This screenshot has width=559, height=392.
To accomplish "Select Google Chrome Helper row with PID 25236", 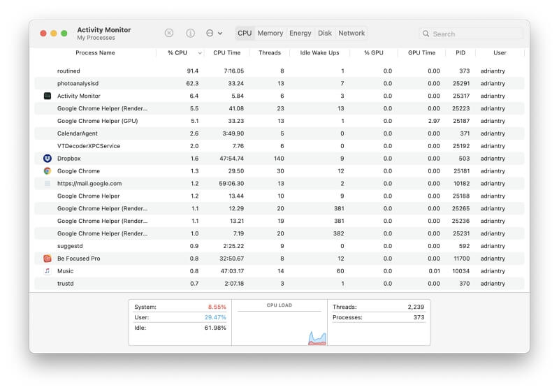I will tap(279, 221).
